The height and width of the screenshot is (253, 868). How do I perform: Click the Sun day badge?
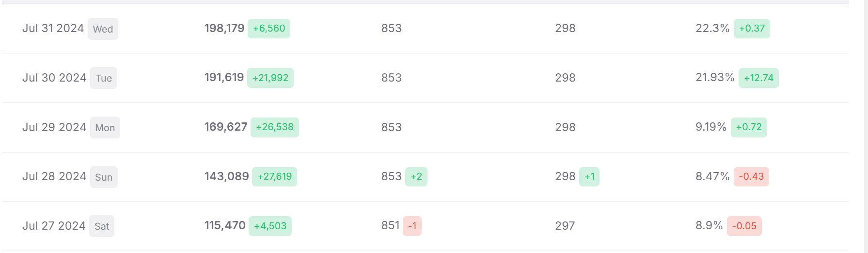103,177
